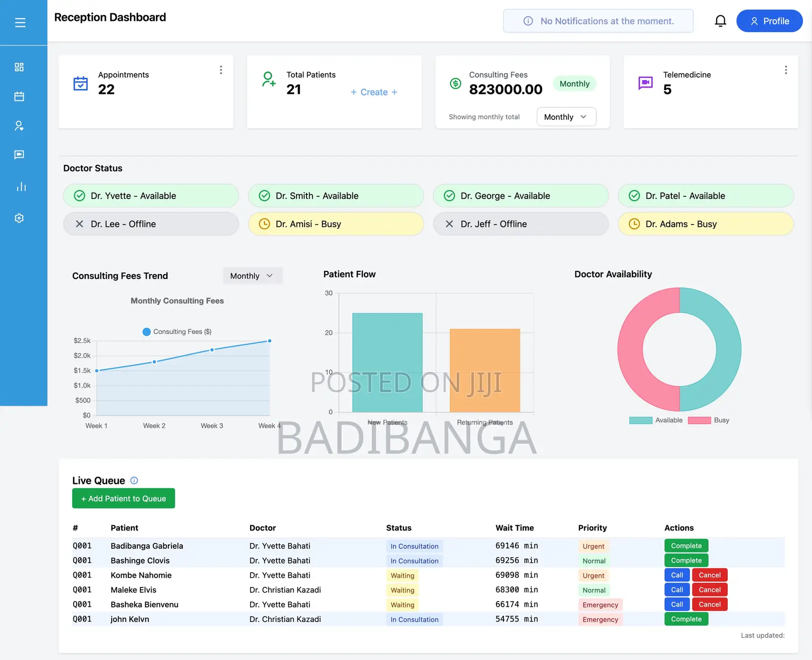Click Dr. Amisi busy clock icon
The height and width of the screenshot is (660, 812).
pos(264,224)
